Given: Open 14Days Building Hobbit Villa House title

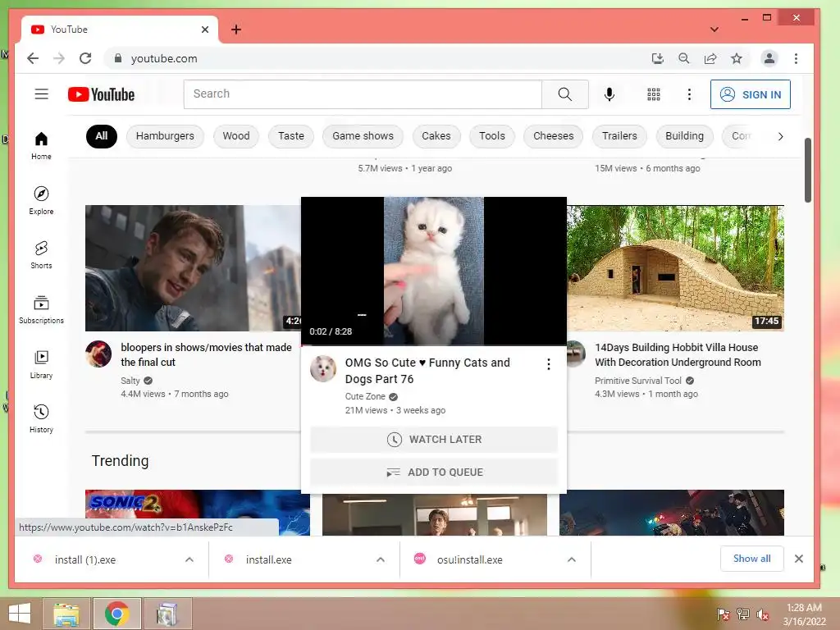Looking at the screenshot, I should pos(678,354).
